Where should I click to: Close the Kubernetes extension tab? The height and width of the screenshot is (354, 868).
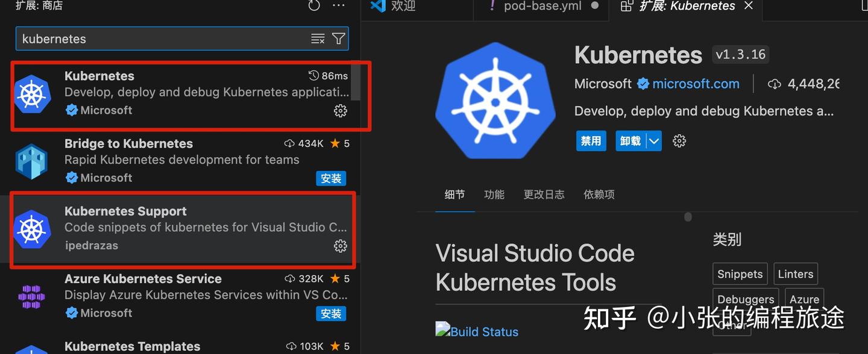point(749,6)
